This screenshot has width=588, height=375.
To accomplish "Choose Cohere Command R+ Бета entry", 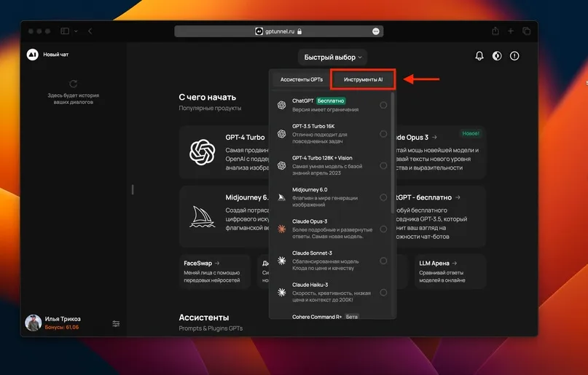I will tap(325, 317).
